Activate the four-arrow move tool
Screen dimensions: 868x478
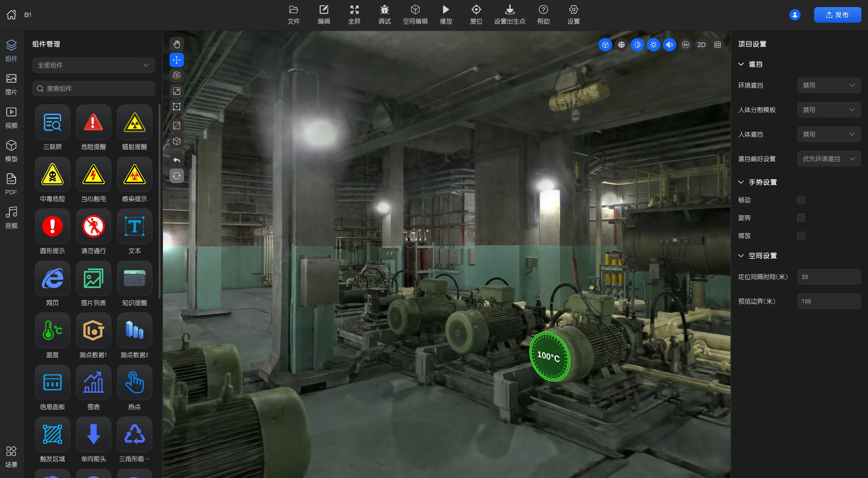(177, 60)
